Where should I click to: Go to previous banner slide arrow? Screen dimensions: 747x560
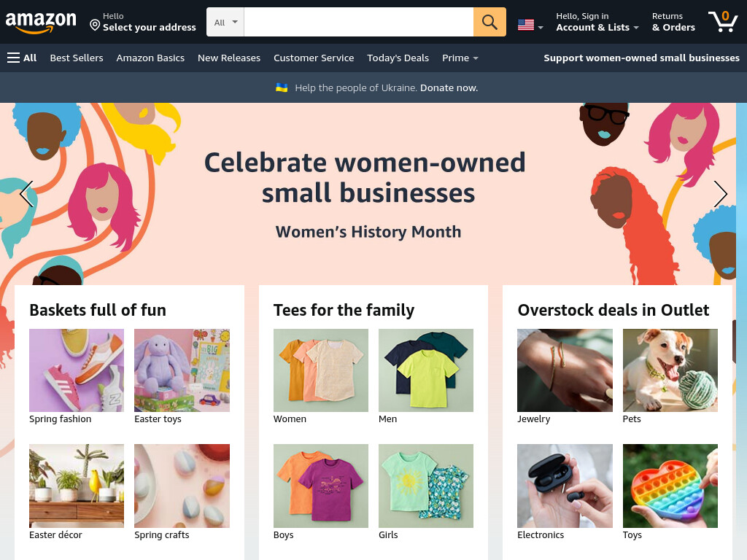(27, 194)
